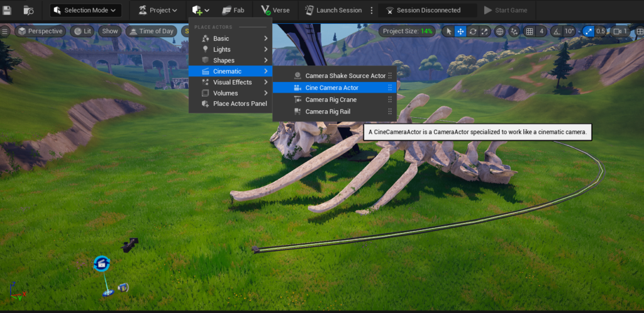Open rotation snap 10° value dropdown
644x313 pixels.
point(569,31)
